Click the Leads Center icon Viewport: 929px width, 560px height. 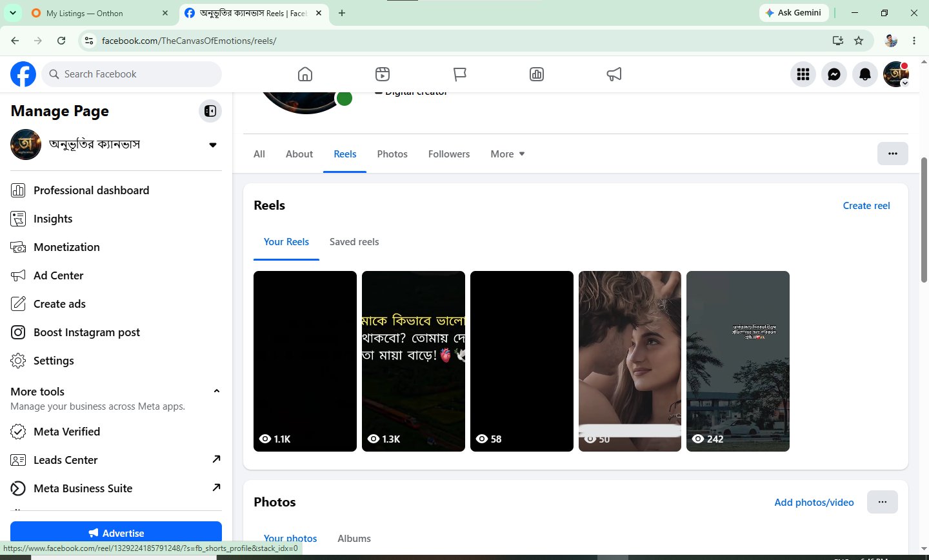tap(18, 460)
